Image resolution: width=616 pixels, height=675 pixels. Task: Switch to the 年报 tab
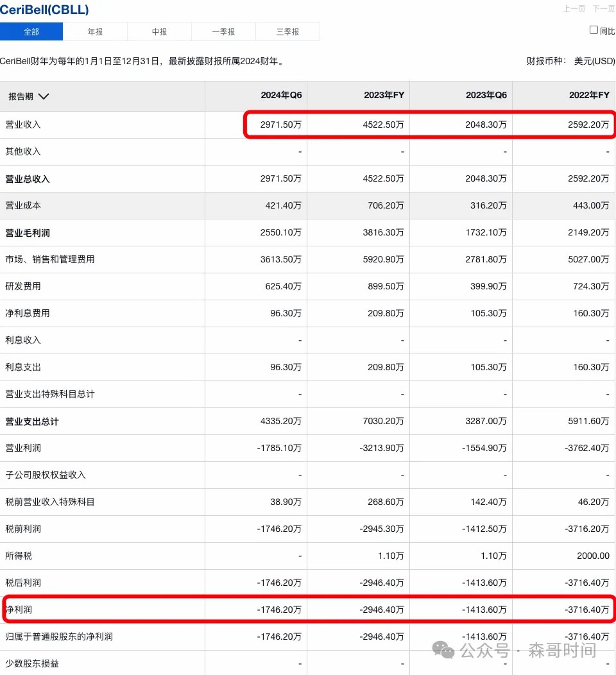(95, 32)
